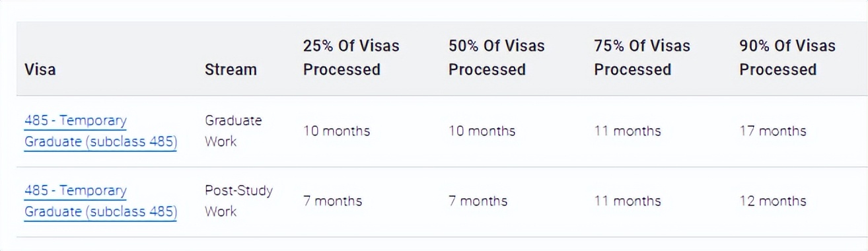Click Graduate Work 75% cell showing 11 months
Image resolution: width=868 pixels, height=251 pixels.
click(x=627, y=131)
